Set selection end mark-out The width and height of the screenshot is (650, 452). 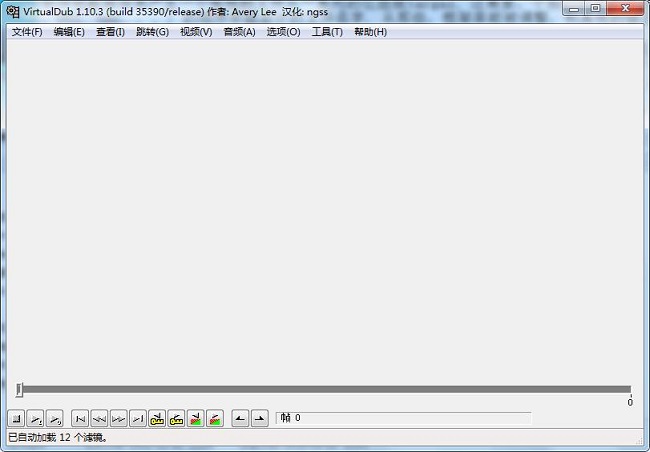(x=260, y=419)
